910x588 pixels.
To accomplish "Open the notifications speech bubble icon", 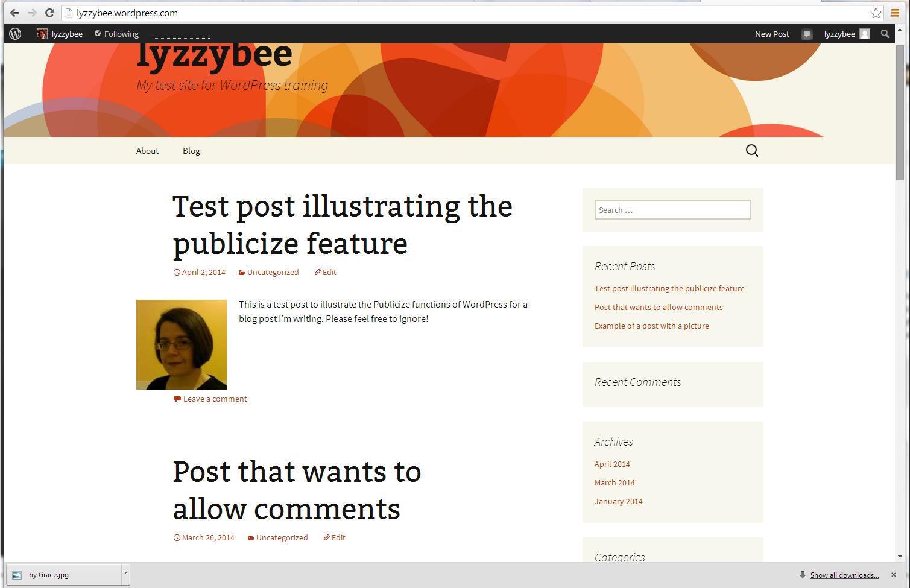I will point(807,34).
